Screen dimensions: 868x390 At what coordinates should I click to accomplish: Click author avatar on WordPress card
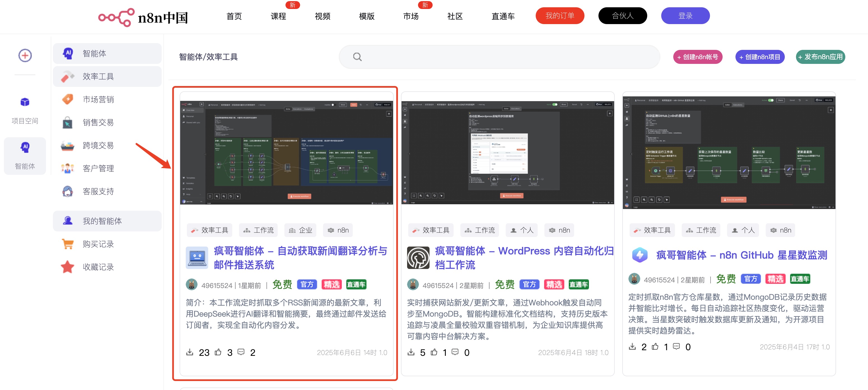click(413, 285)
